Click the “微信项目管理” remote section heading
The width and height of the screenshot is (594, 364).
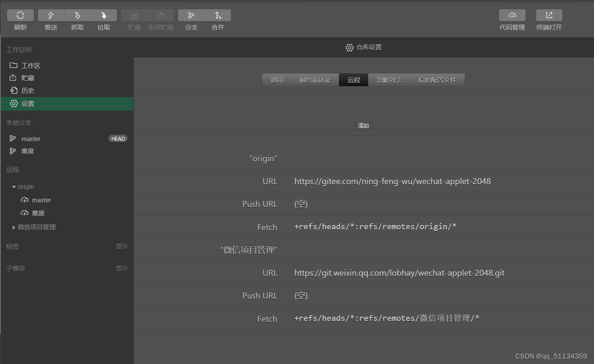(x=249, y=250)
